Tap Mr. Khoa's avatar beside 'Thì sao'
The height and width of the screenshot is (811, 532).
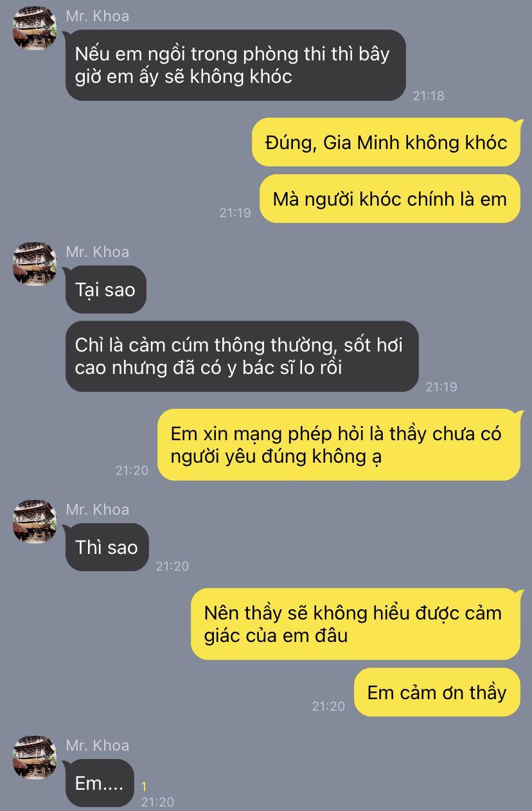tap(35, 521)
